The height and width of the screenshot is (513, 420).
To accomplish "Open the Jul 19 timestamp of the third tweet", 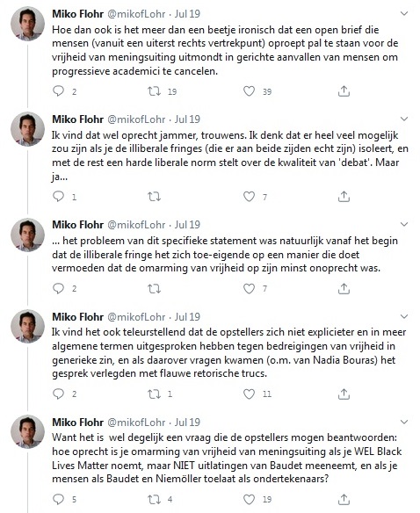I will 187,225.
